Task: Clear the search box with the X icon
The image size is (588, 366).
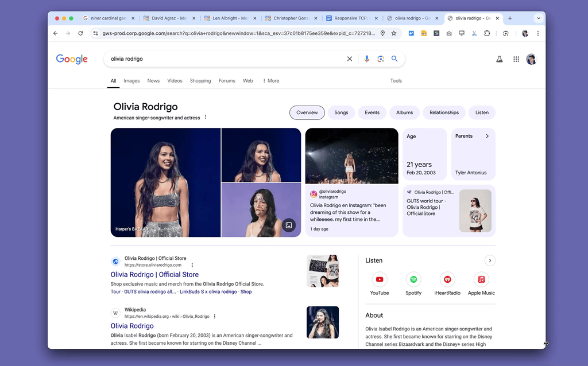Action: click(350, 59)
